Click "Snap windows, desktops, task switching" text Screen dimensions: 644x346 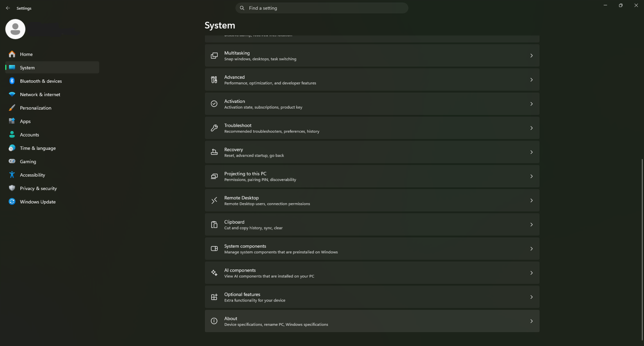pyautogui.click(x=260, y=59)
